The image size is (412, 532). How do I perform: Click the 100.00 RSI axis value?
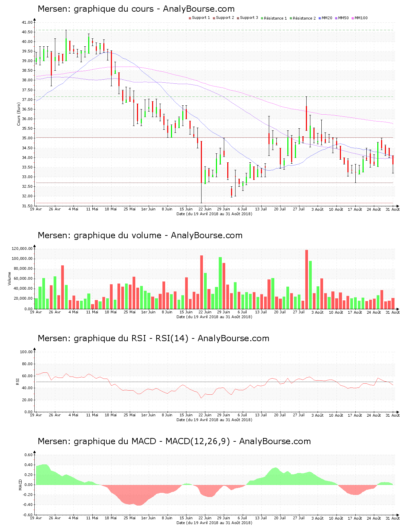point(26,352)
